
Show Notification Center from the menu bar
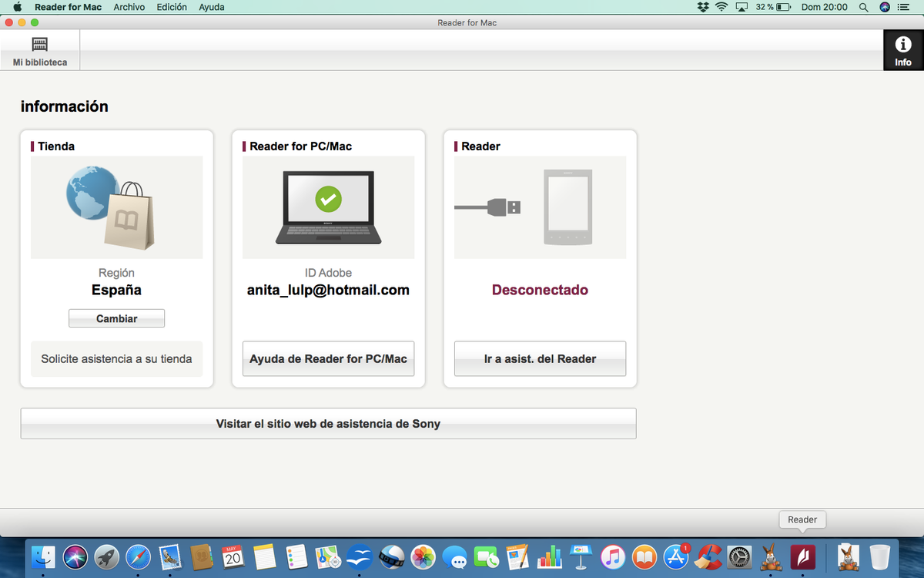(904, 7)
